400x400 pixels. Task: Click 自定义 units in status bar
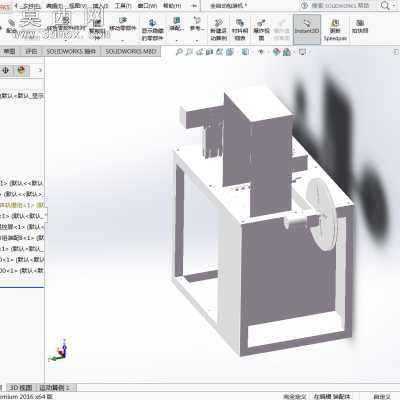382,396
